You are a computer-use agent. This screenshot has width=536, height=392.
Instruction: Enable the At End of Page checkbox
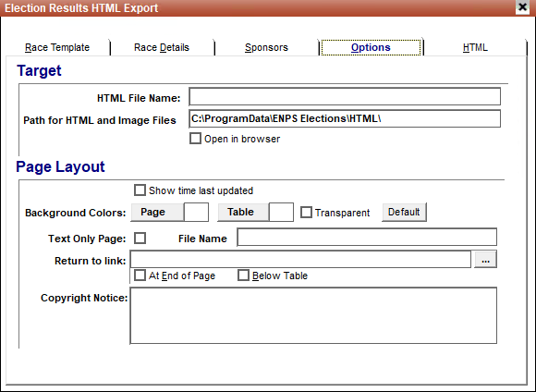pyautogui.click(x=140, y=276)
